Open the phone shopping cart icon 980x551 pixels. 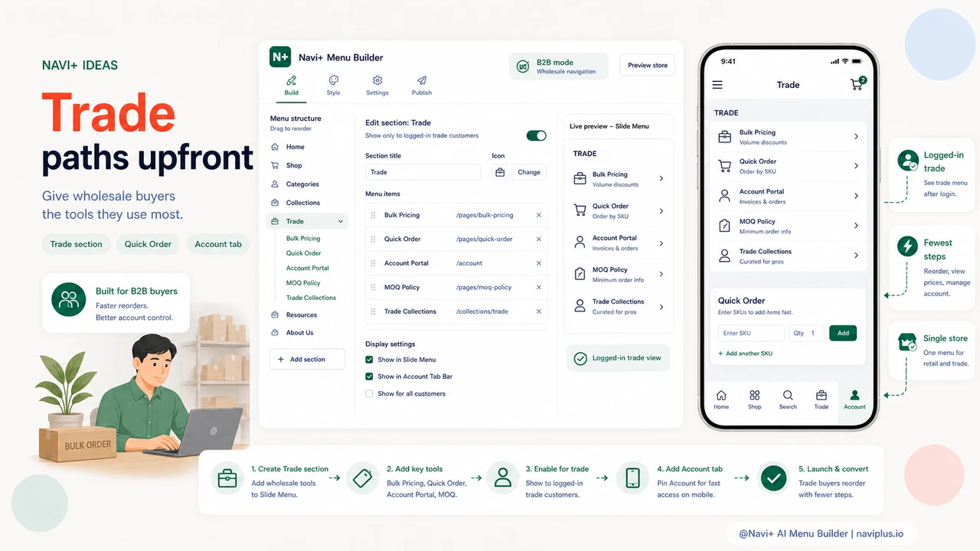point(857,84)
